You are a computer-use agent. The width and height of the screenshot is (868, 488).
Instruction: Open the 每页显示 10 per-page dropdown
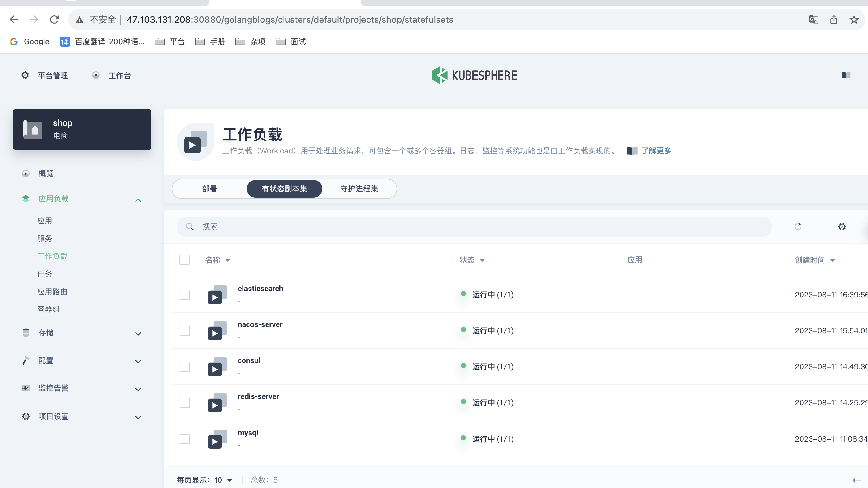click(204, 480)
